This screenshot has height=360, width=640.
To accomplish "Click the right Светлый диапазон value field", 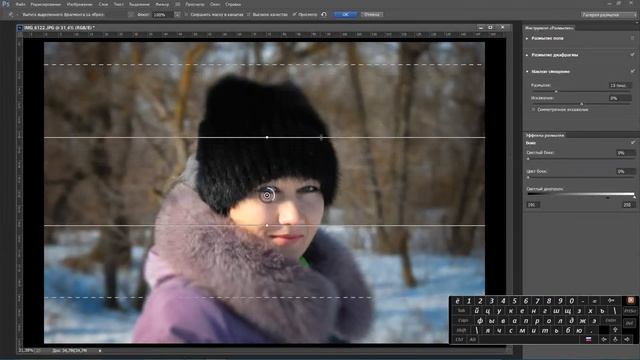I will [628, 205].
